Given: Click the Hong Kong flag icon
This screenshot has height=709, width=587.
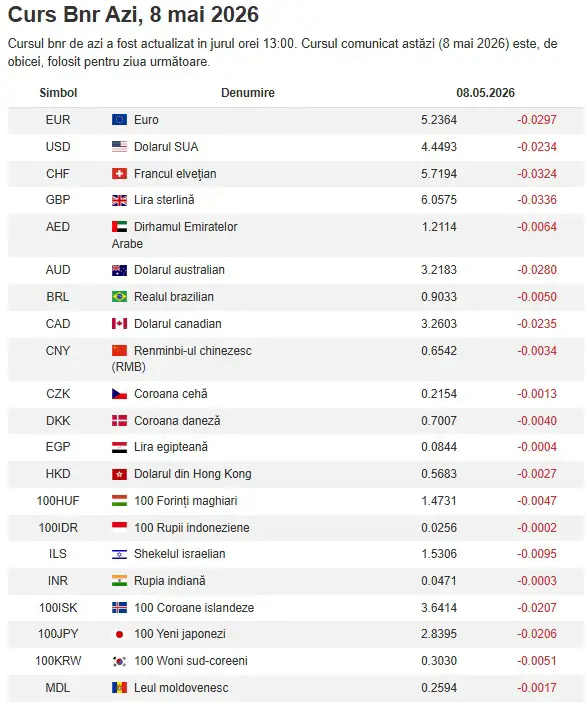Looking at the screenshot, I should 119,474.
